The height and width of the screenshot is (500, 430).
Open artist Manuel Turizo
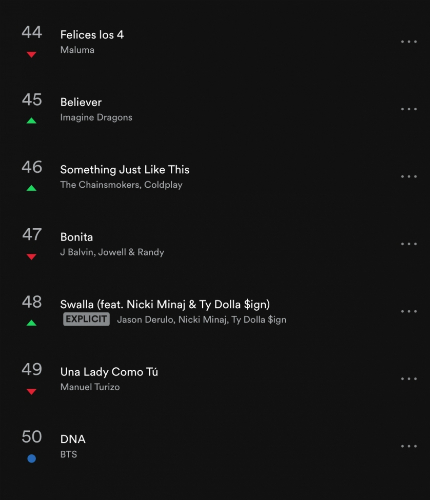click(x=90, y=387)
